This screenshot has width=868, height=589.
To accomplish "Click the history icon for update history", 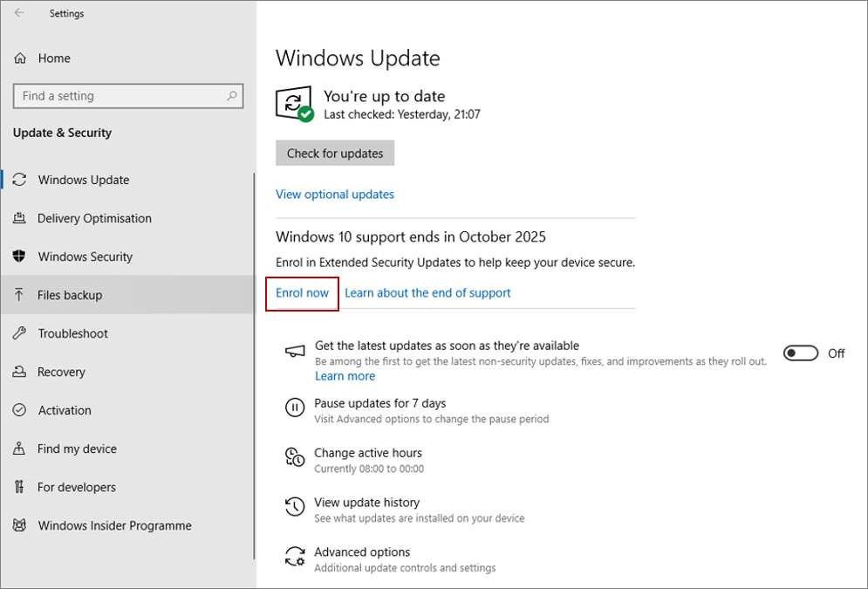I will tap(295, 506).
